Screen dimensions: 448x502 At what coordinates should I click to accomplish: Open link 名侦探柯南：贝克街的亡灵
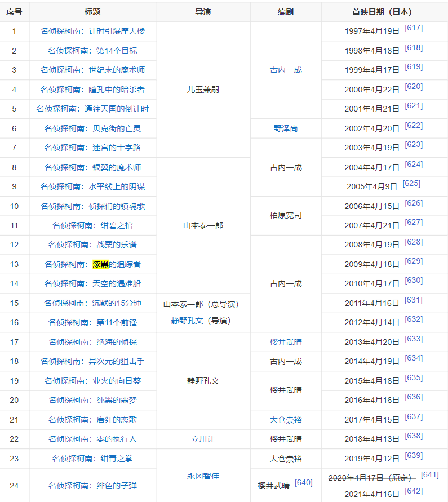pos(92,128)
